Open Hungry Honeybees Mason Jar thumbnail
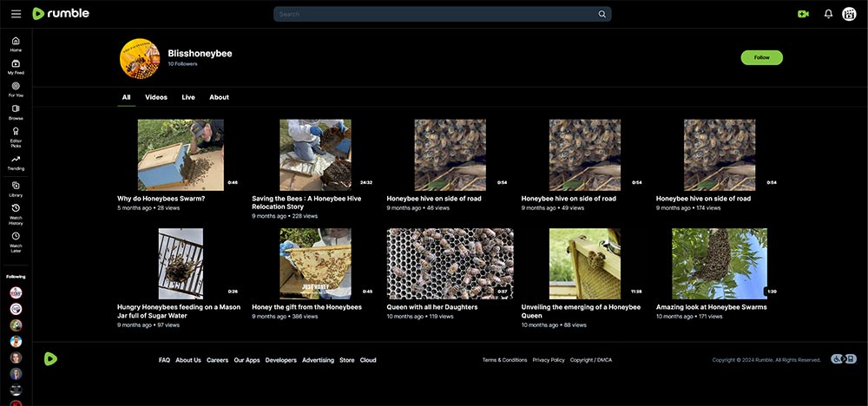This screenshot has width=868, height=406. [181, 264]
